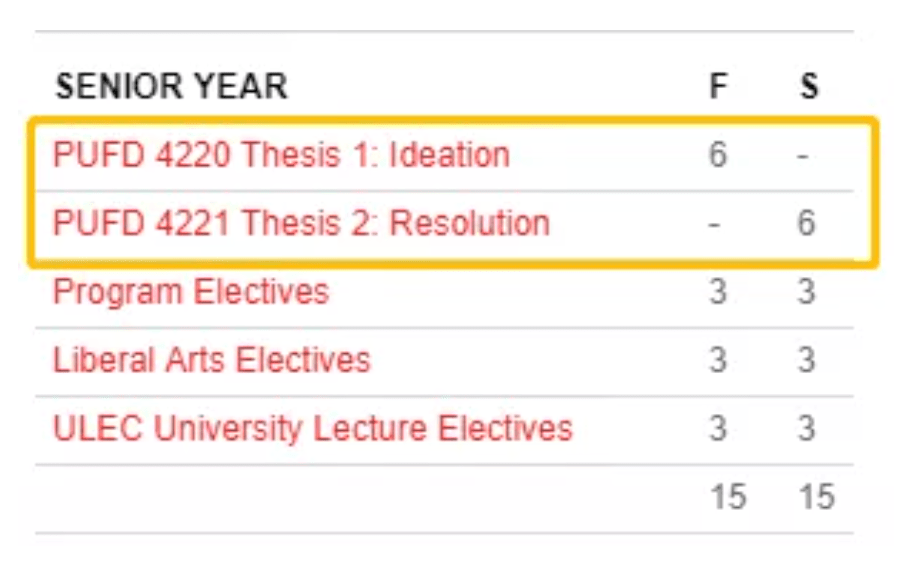The height and width of the screenshot is (564, 908).
Task: Click Liberal Arts Electives S column credit
Action: [x=807, y=360]
